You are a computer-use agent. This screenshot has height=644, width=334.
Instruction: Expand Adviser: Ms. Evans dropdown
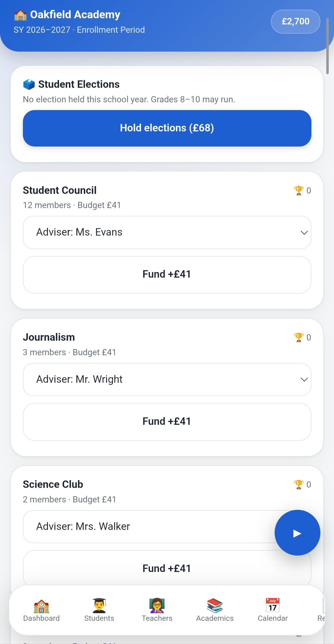tap(167, 232)
